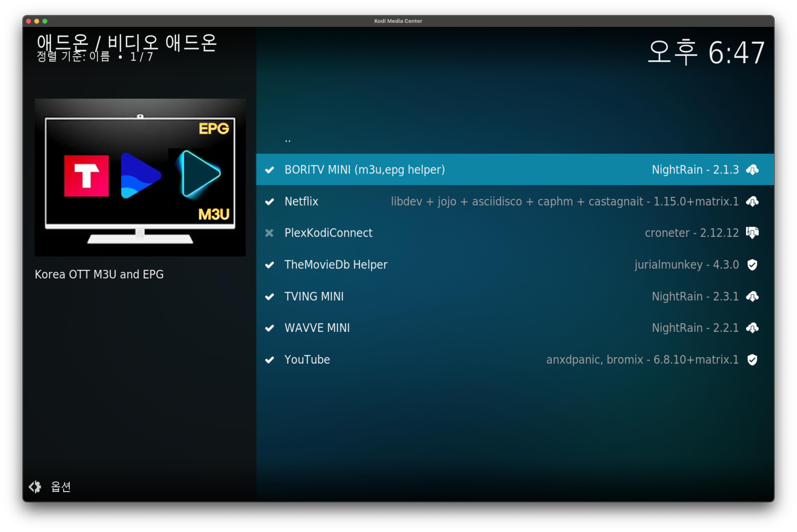Click the enabled checkmark beside Netflix
Screen dimensions: 797x532
click(x=269, y=202)
